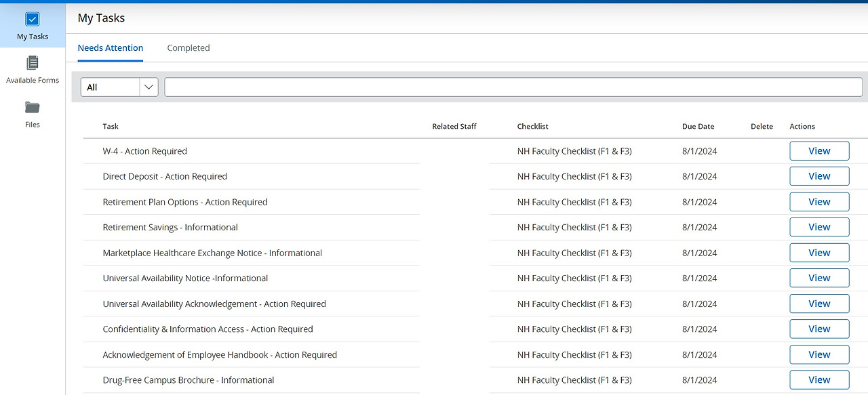
Task: View the Confidentiality & Information Access task
Action: [x=819, y=329]
